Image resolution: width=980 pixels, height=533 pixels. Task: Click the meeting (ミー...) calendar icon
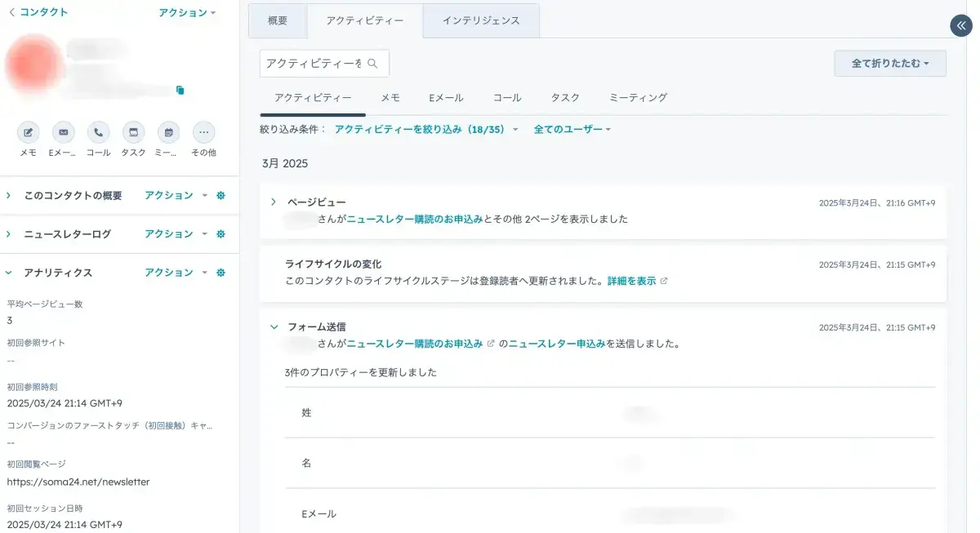(168, 132)
